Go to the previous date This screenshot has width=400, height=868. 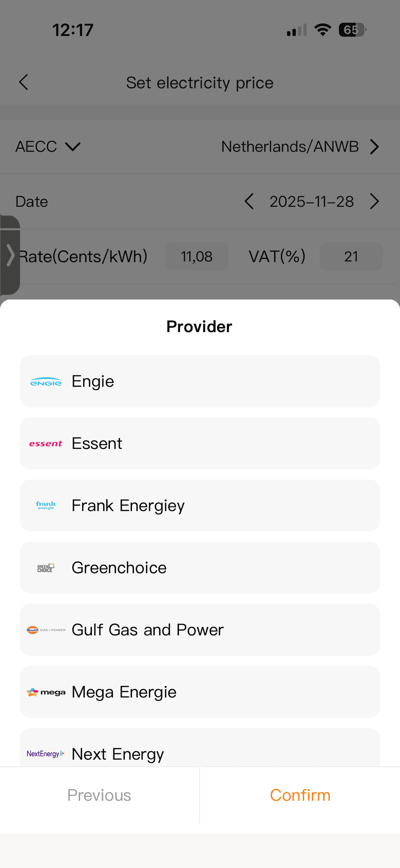tap(249, 201)
